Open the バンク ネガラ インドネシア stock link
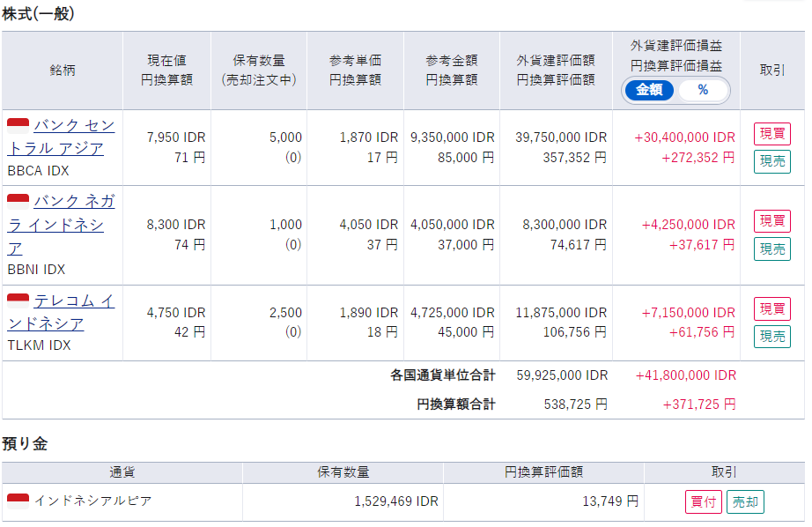The image size is (812, 527). (x=61, y=225)
